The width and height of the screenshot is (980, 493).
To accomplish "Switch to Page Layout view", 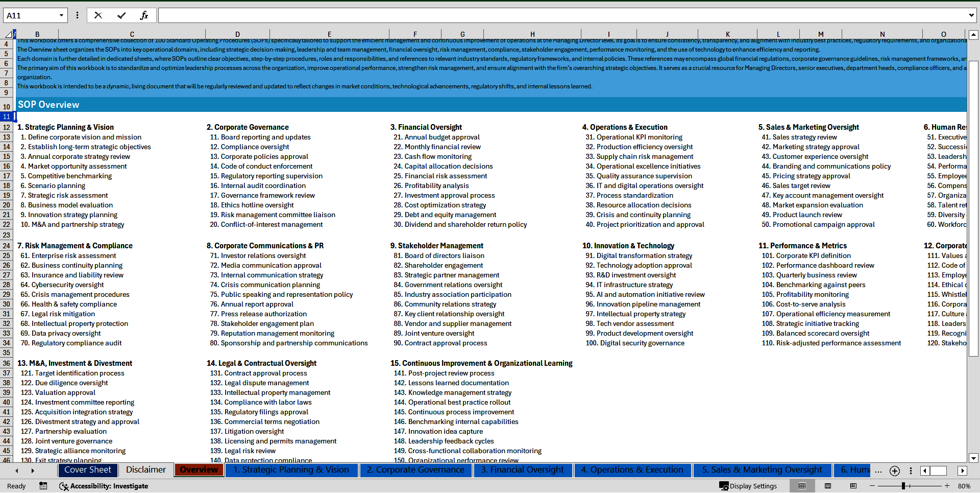I will (x=828, y=486).
